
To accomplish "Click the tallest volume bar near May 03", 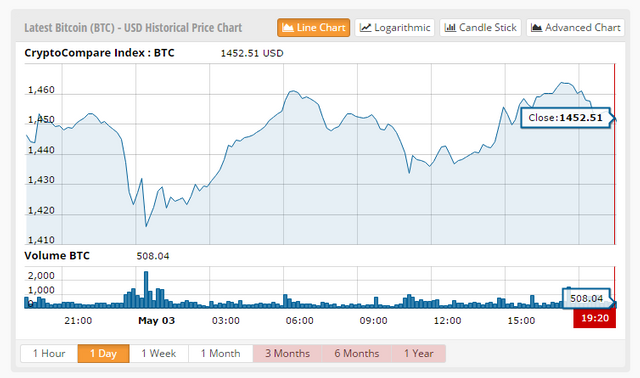I will coord(146,289).
